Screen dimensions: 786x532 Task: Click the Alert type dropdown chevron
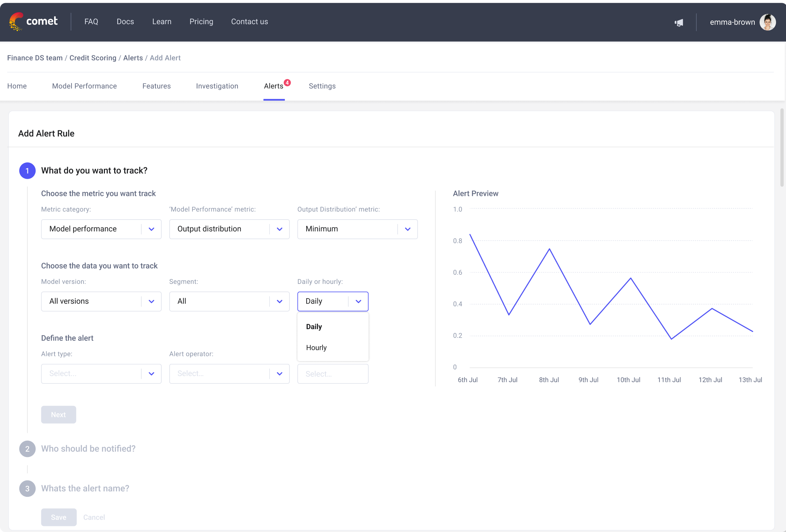[x=152, y=374]
